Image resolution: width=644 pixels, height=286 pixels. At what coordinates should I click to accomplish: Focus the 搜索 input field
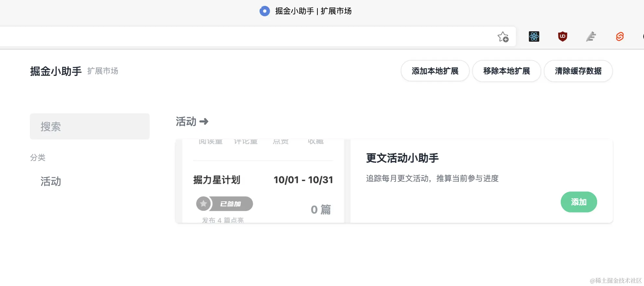click(90, 126)
